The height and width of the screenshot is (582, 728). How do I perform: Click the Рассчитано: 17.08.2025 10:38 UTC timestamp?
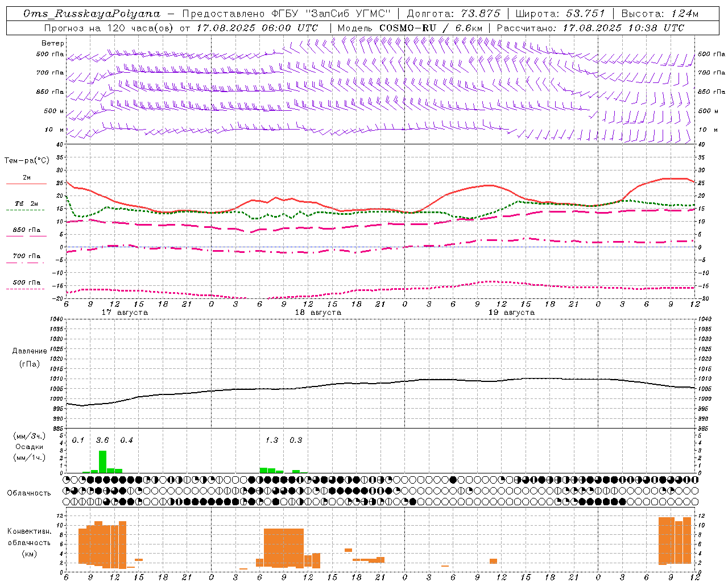tap(590, 28)
